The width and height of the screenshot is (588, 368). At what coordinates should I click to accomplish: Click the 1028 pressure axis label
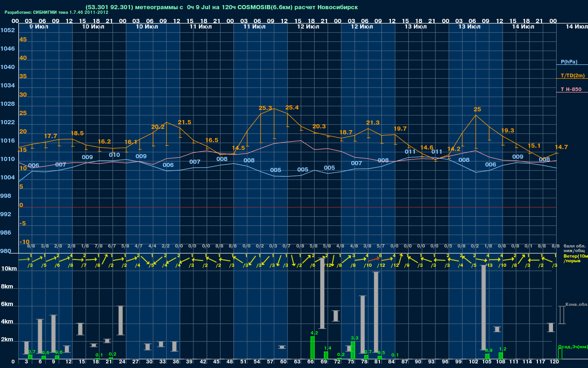pos(7,104)
